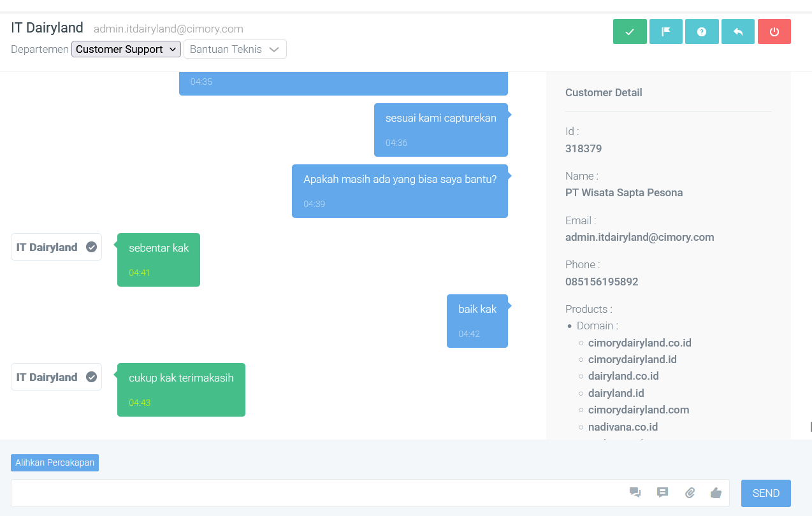Select the dairyland.id domain entry
Screen dimensions: 812x516
pyautogui.click(x=616, y=393)
